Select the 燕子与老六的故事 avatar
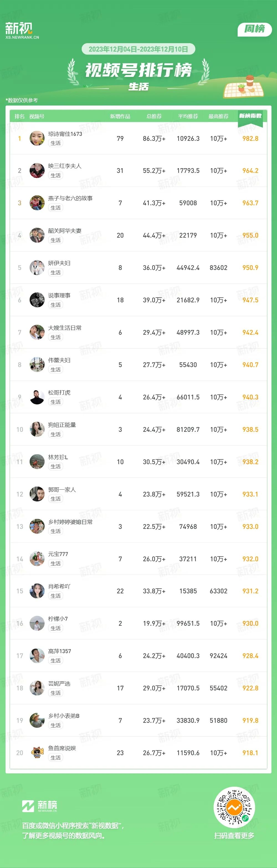 [x=37, y=203]
